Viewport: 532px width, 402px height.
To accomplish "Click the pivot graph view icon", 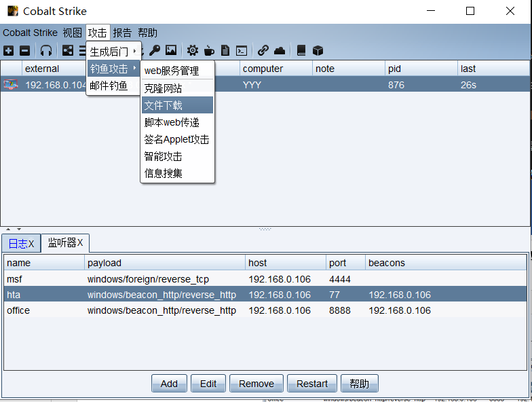I will [68, 51].
